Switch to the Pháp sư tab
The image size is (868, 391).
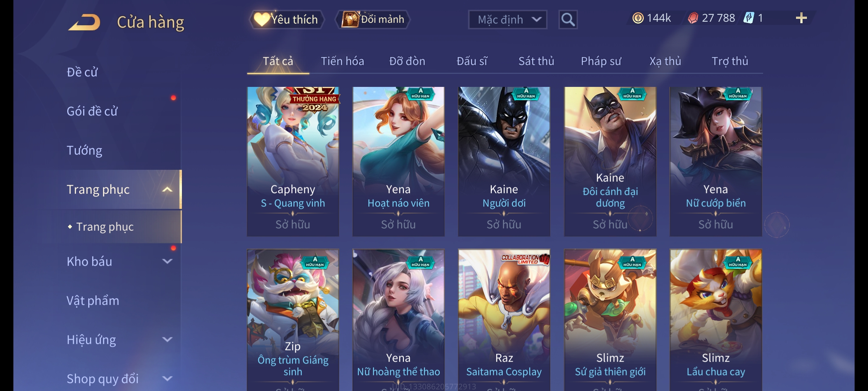[x=601, y=61]
